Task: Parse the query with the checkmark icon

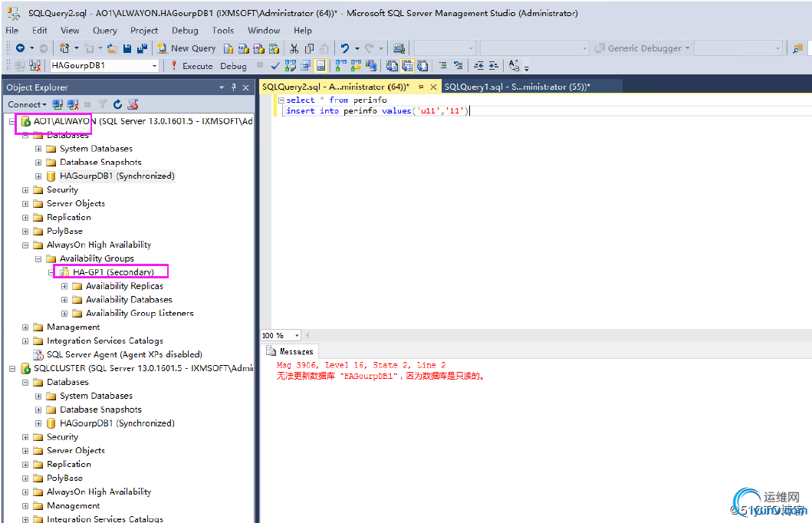Action: point(275,66)
